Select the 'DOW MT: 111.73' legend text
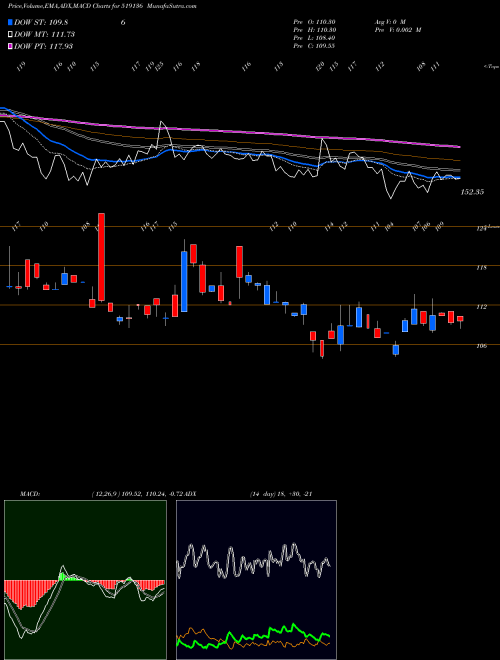The width and height of the screenshot is (500, 660). point(44,34)
